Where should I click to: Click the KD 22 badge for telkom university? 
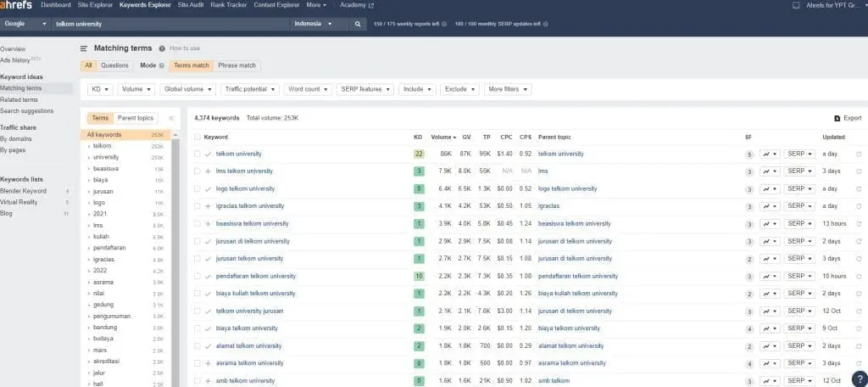419,154
